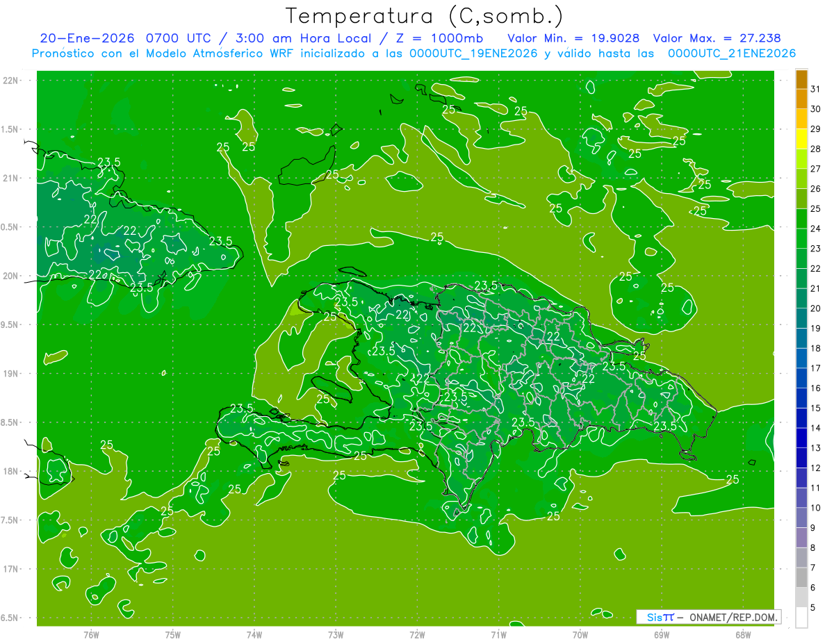Click the gray legend swatch between 6 and 7

[801, 578]
